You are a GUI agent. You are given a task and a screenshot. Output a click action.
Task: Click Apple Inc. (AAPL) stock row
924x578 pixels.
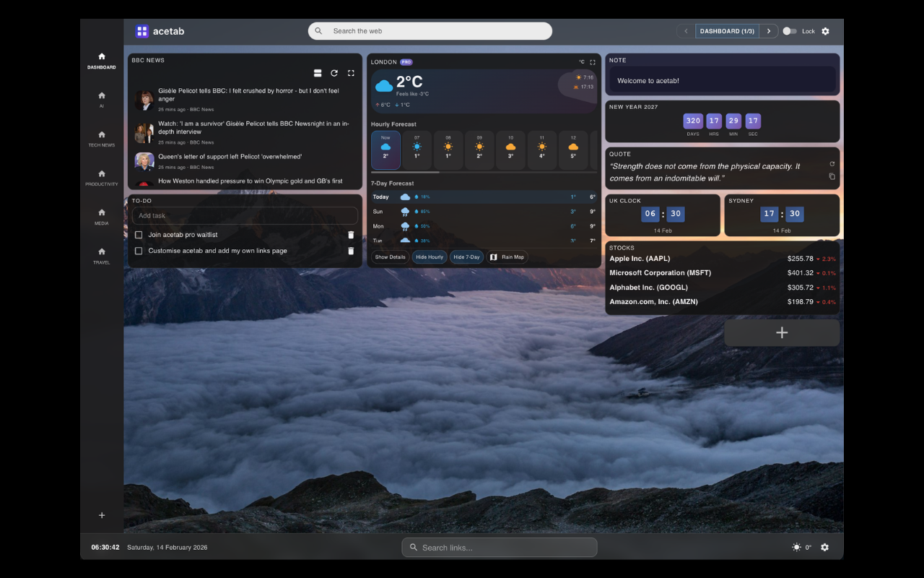[x=723, y=259]
